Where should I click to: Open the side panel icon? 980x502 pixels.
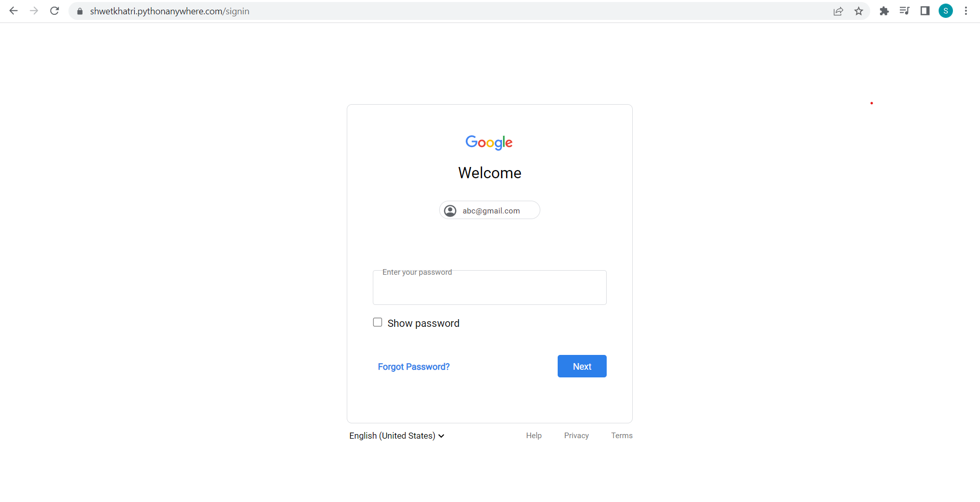click(x=925, y=11)
